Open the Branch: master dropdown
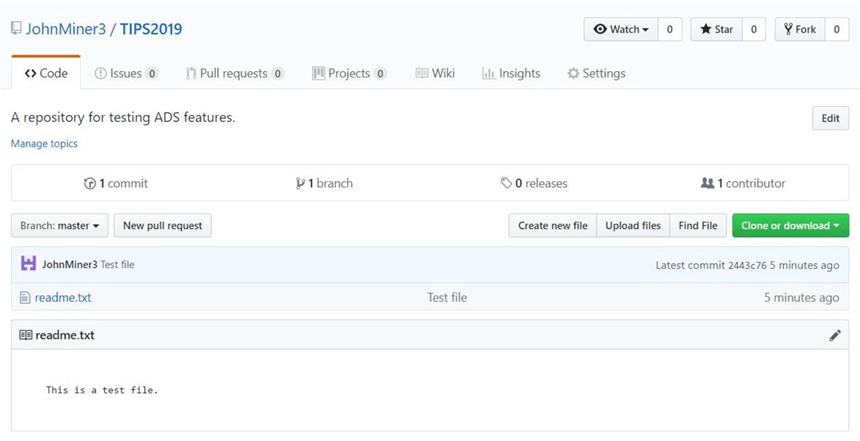 (x=60, y=225)
